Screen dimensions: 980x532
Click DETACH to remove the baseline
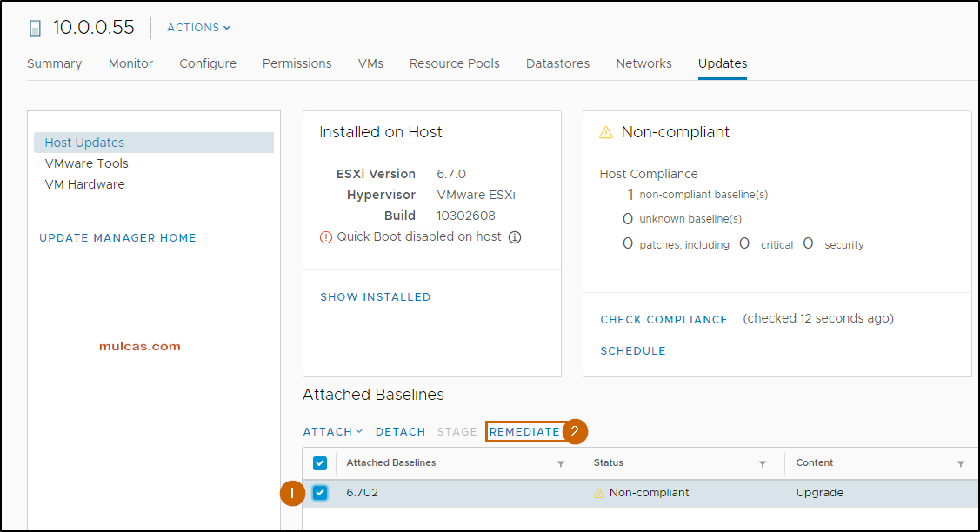[x=400, y=432]
